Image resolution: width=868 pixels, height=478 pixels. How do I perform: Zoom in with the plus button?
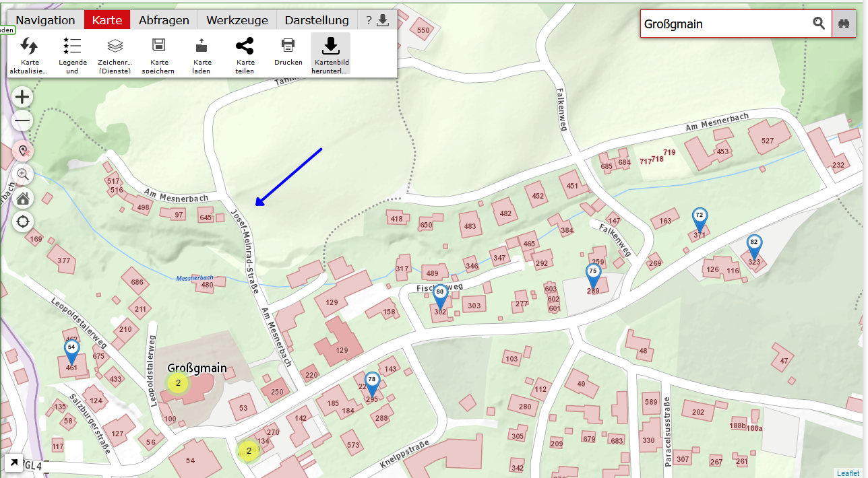(23, 97)
